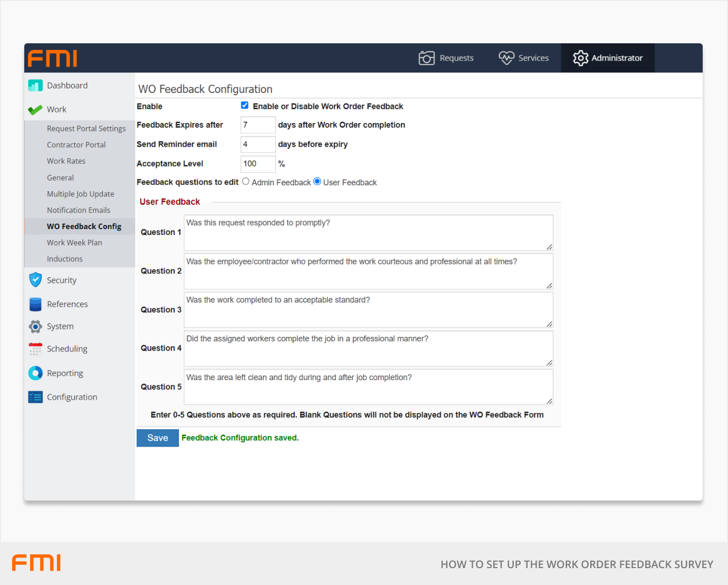
Task: Click the green checkmark Work icon
Action: tap(35, 110)
